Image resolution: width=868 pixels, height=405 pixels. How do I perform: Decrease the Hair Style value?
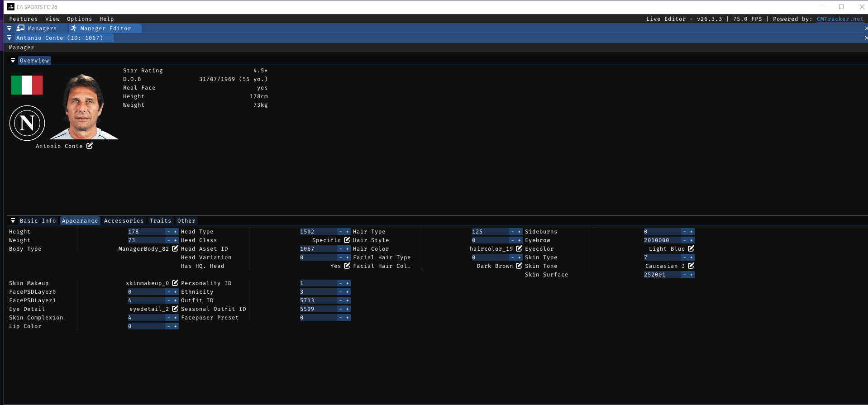512,240
